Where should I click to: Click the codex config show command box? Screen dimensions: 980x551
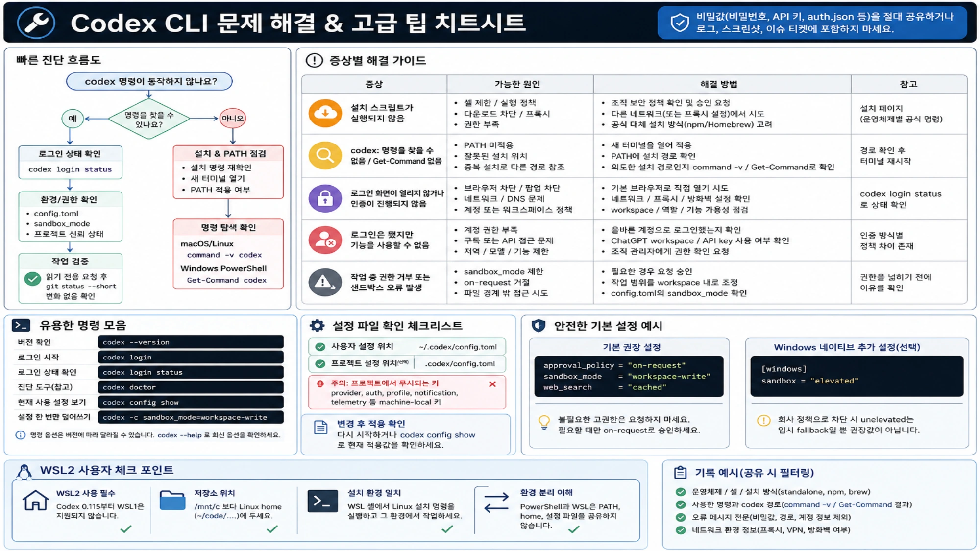(x=191, y=402)
